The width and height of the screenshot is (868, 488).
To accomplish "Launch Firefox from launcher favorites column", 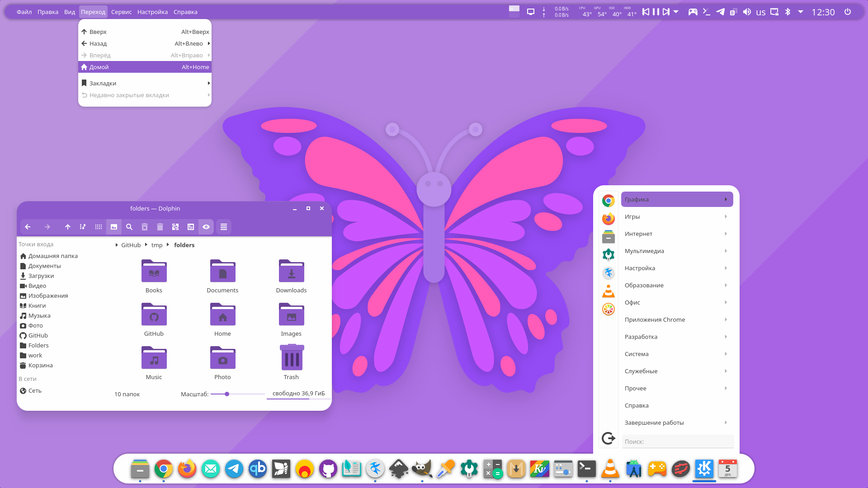I will click(x=609, y=219).
